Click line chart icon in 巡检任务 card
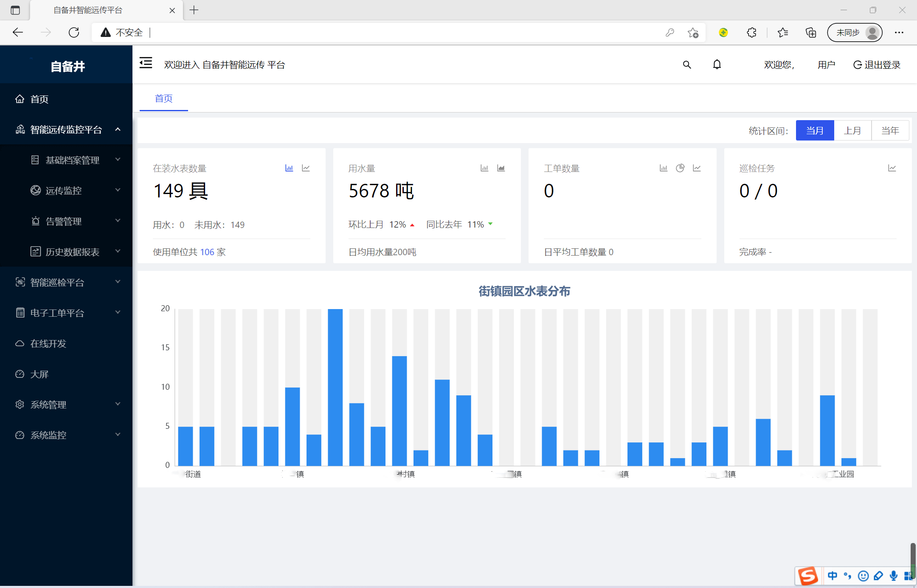Screen dimensions: 917x588 pyautogui.click(x=892, y=168)
